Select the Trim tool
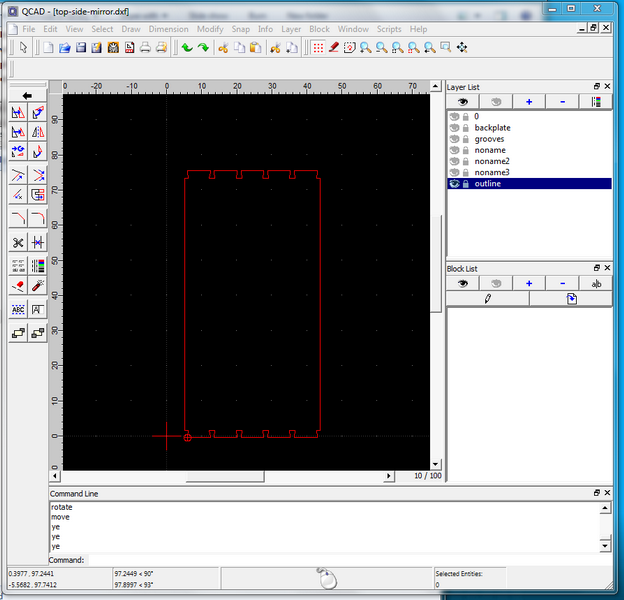 18,175
